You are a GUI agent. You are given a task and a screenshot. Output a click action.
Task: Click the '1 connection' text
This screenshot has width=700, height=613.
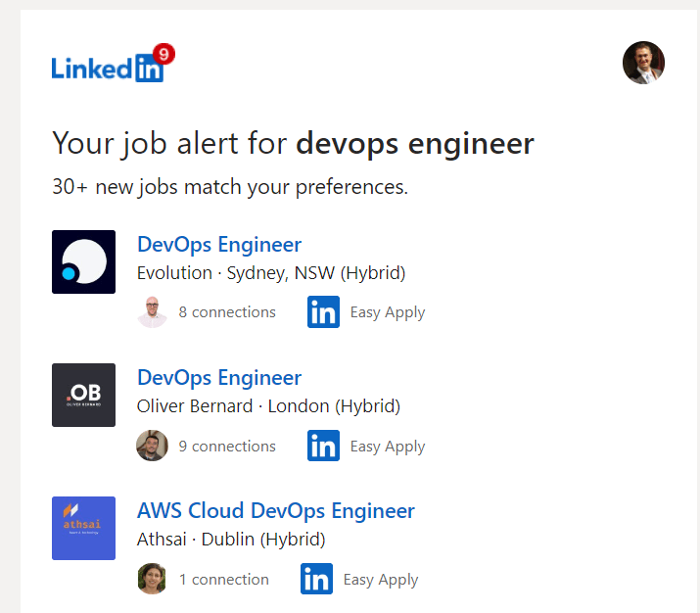[x=224, y=579]
